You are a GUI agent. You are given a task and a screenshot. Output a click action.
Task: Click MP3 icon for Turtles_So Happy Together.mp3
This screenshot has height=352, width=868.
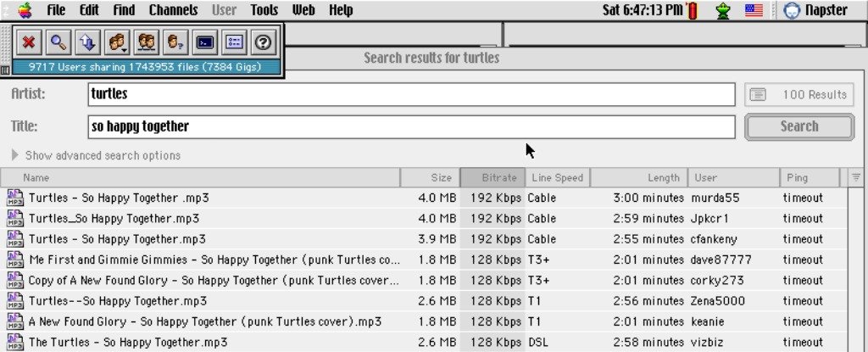[x=15, y=218]
